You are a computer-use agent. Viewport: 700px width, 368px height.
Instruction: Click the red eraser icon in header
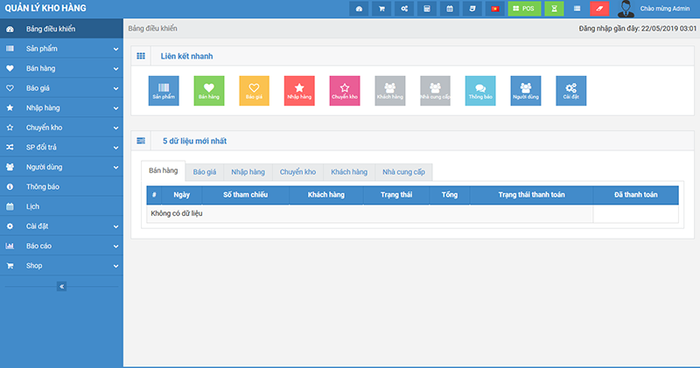[600, 8]
